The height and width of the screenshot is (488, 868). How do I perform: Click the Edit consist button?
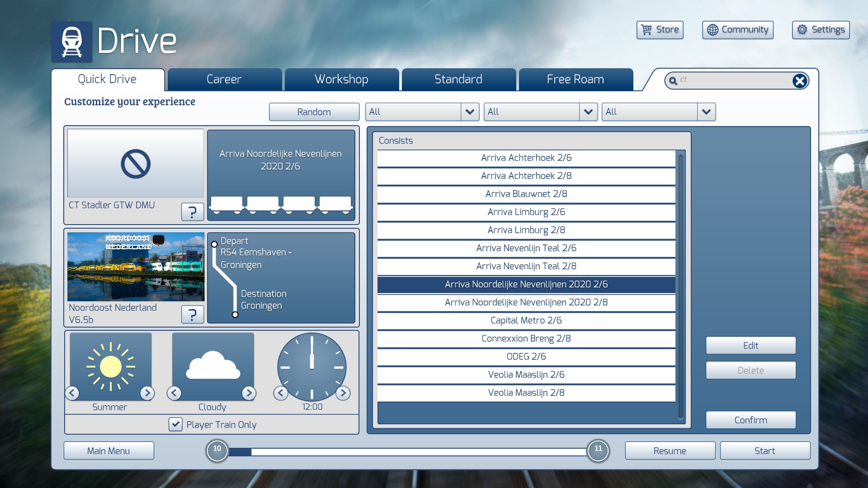point(750,345)
